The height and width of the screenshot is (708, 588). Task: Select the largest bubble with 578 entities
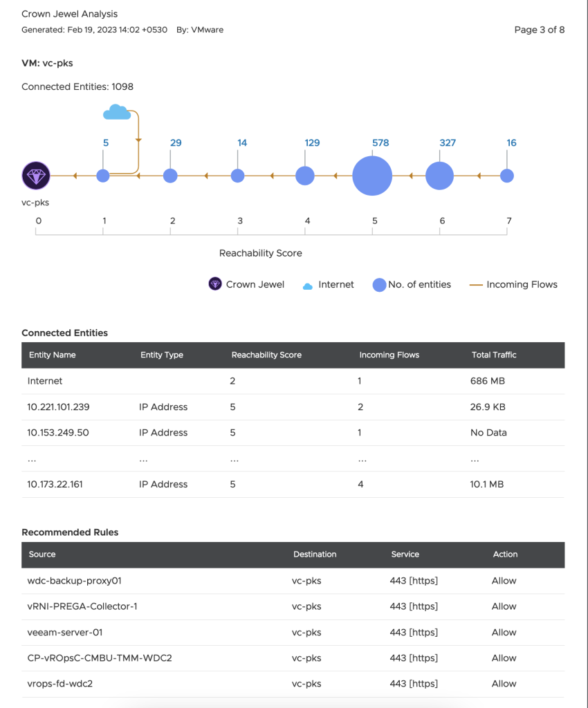tap(372, 176)
